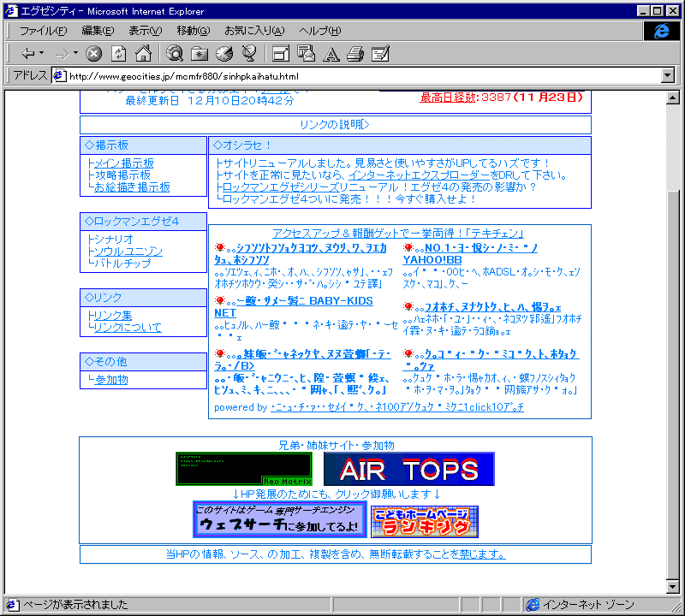Viewport: 685px width, 616px height.
Task: Open the History toolbar icon
Action: 224,54
